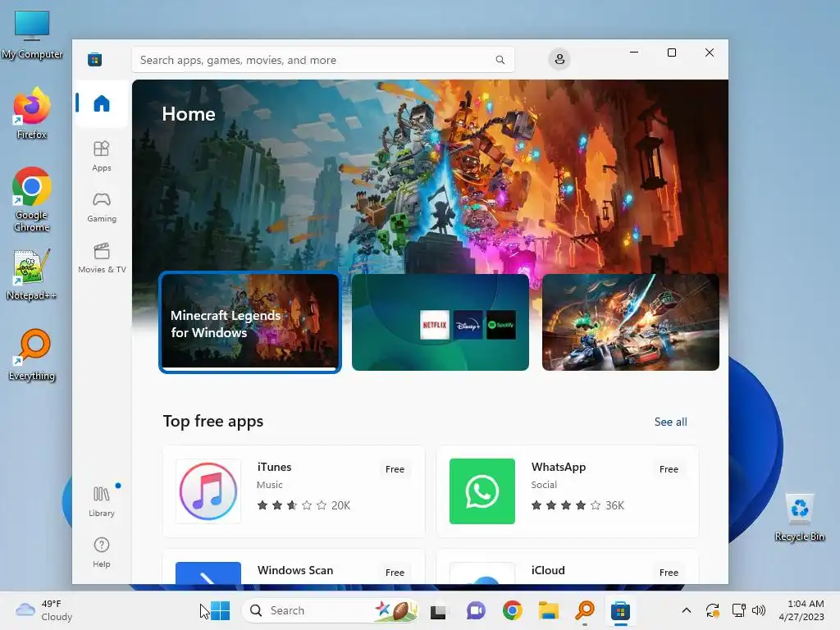Maximize the Microsoft Store window
Viewport: 840px width, 630px height.
672,52
